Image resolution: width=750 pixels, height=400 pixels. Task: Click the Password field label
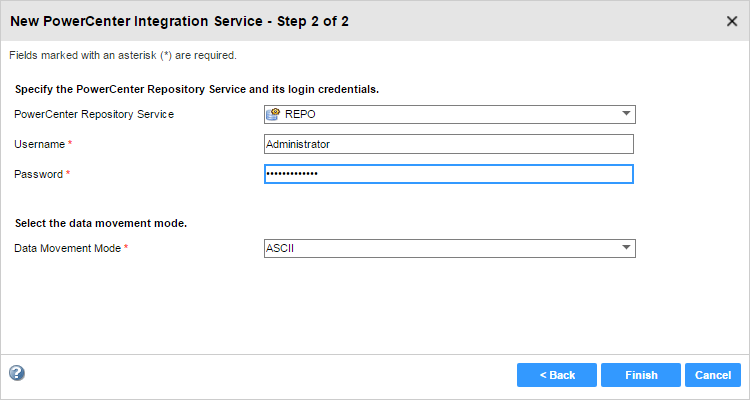(x=38, y=174)
